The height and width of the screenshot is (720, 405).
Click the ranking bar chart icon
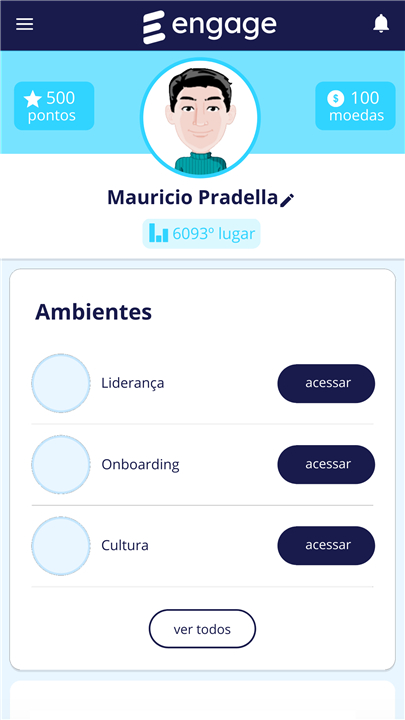point(159,233)
